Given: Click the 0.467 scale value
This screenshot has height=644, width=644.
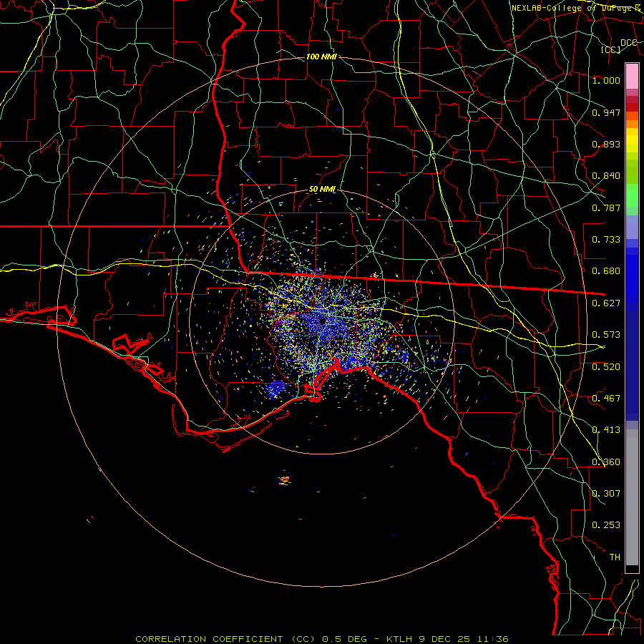Looking at the screenshot, I should [606, 399].
